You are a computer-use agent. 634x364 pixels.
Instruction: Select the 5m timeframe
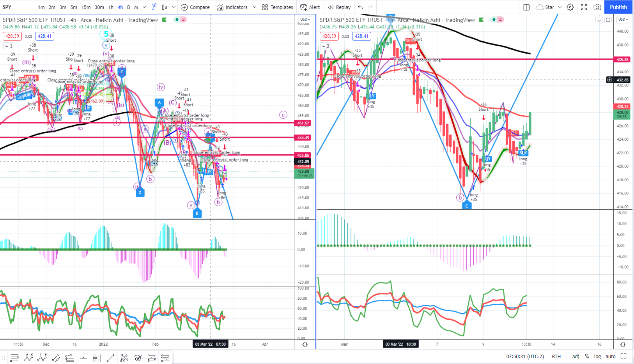(74, 7)
